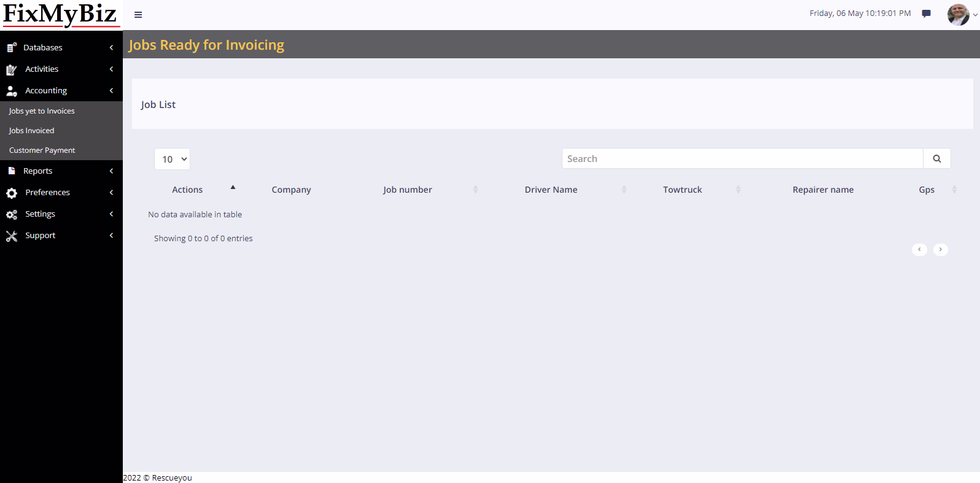Open Jobs Invoiced submenu item

pos(31,131)
